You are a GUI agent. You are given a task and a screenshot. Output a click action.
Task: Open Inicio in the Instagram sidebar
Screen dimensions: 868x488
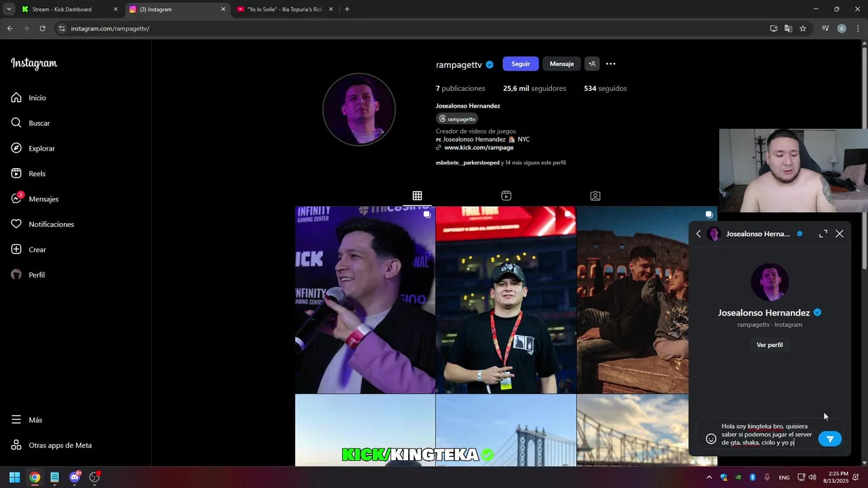[x=28, y=98]
